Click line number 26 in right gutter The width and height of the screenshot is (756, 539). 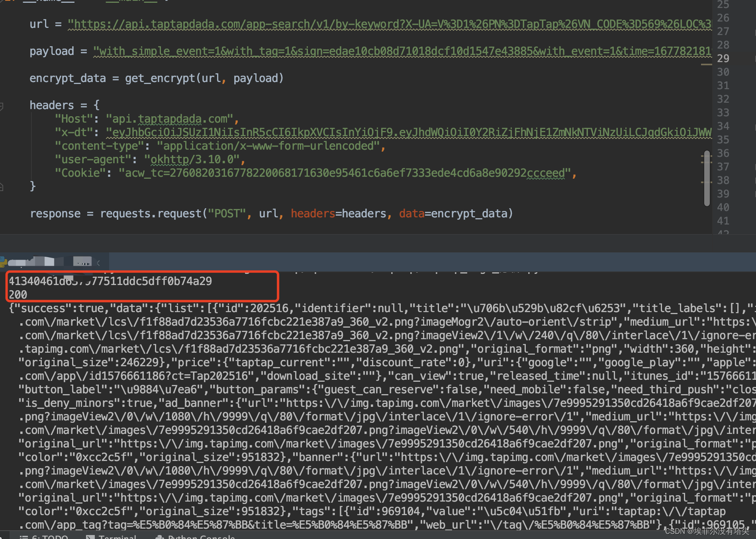pos(723,18)
